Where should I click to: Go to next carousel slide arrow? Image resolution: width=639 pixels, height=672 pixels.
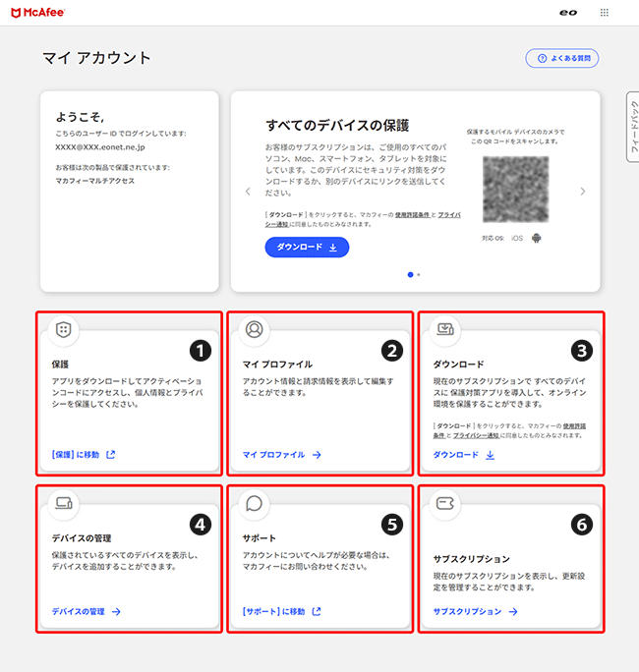(582, 192)
